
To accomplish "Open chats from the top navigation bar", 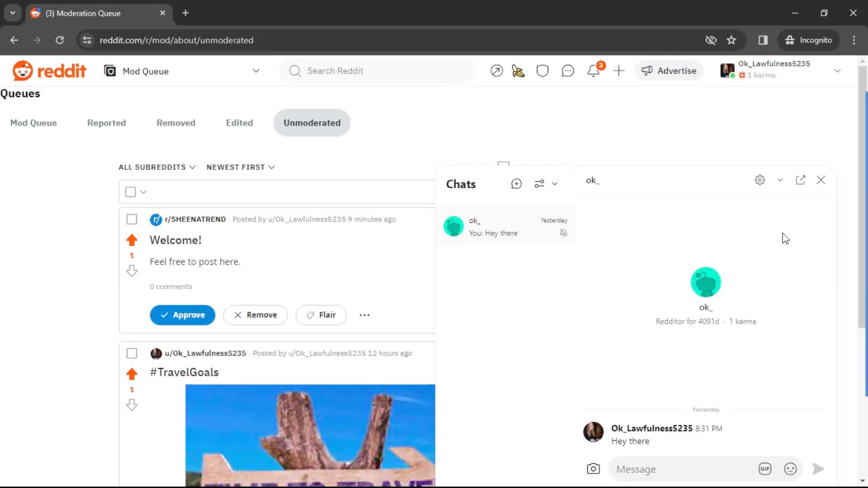I will pos(568,70).
